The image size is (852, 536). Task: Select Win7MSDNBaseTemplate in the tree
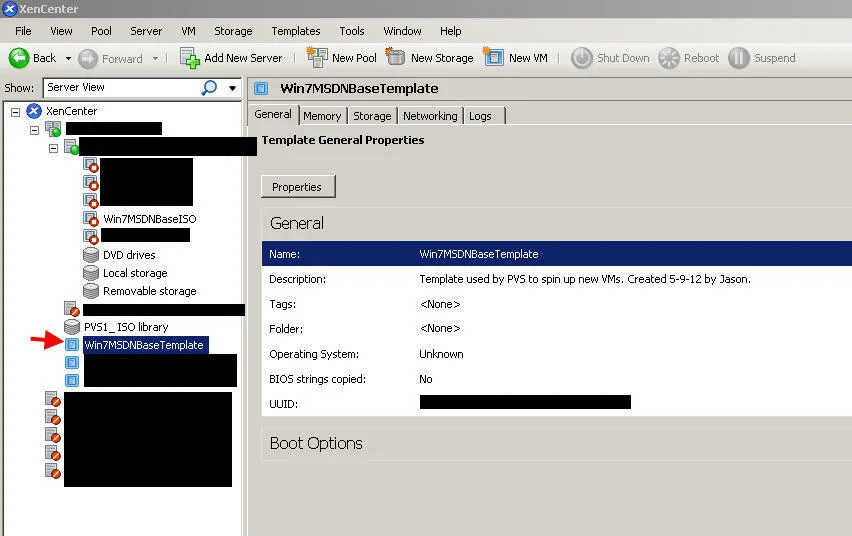(x=145, y=345)
